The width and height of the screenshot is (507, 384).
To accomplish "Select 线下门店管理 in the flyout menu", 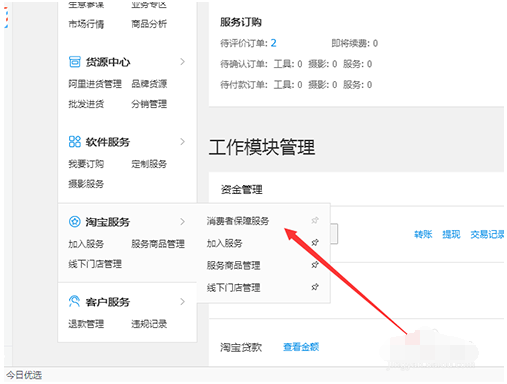I will (233, 288).
